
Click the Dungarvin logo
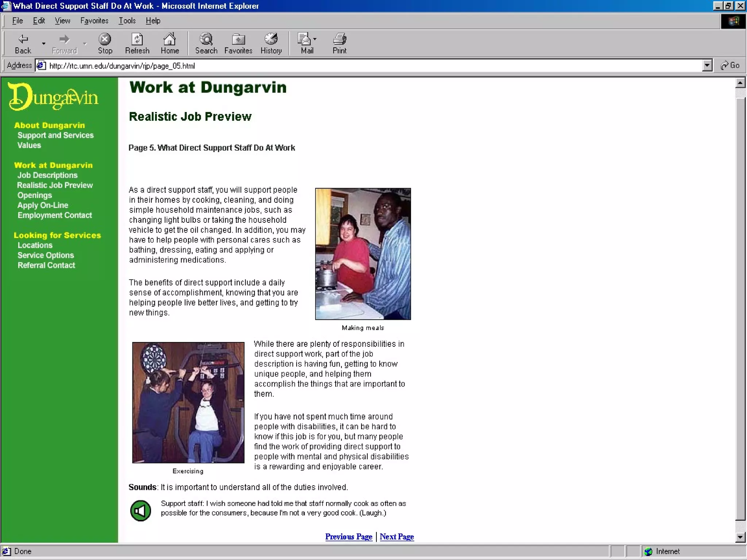coord(53,97)
